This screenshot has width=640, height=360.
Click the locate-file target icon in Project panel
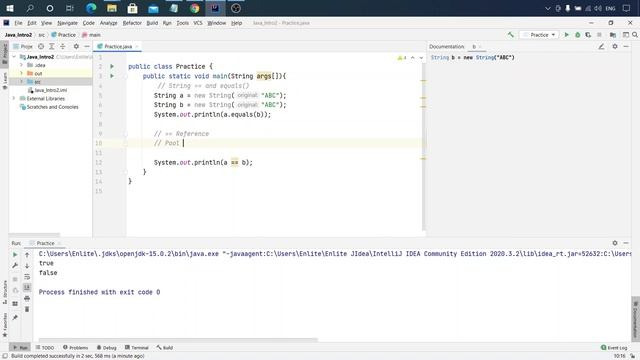click(x=41, y=47)
